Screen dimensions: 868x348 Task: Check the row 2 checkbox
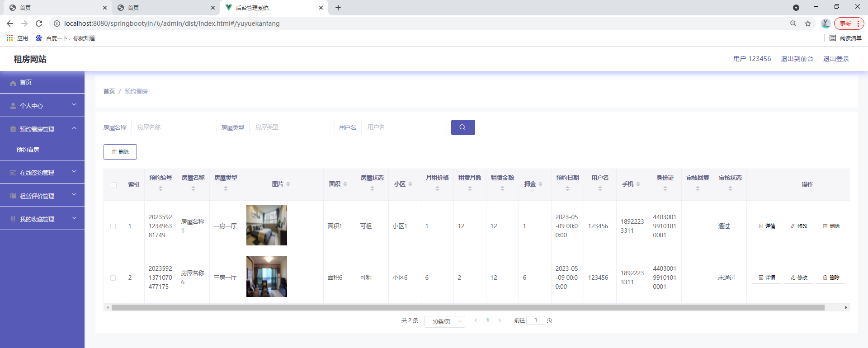coord(113,278)
